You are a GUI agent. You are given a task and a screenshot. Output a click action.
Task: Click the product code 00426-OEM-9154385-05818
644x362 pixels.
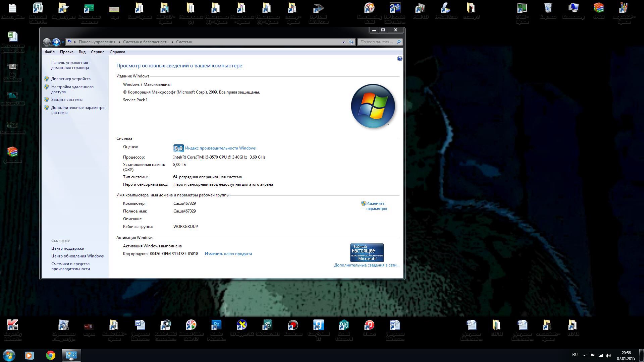coord(174,254)
